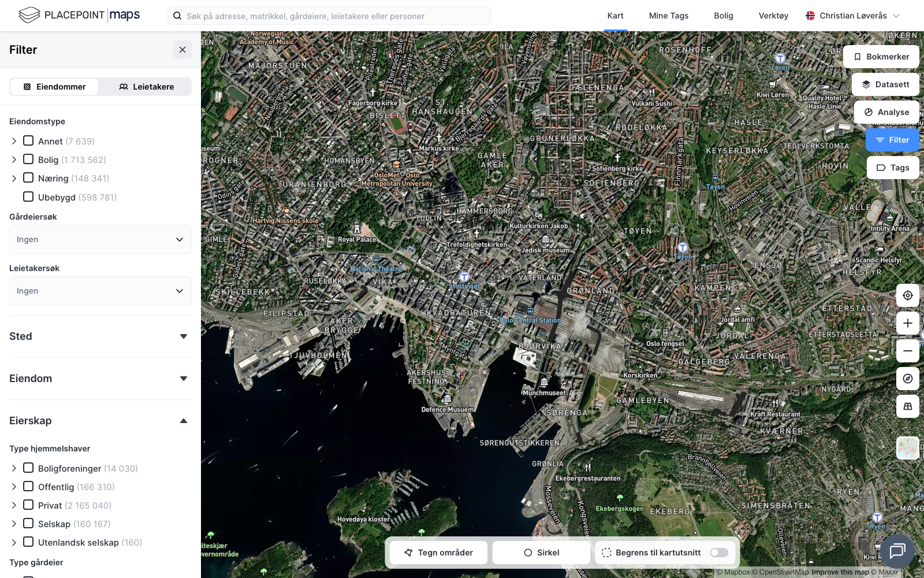Open the chat support bubble
Viewport: 924px width, 578px height.
[x=897, y=551]
